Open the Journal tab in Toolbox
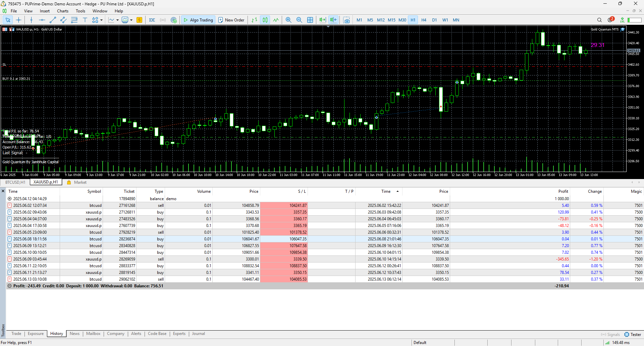This screenshot has width=644, height=346. click(x=199, y=334)
